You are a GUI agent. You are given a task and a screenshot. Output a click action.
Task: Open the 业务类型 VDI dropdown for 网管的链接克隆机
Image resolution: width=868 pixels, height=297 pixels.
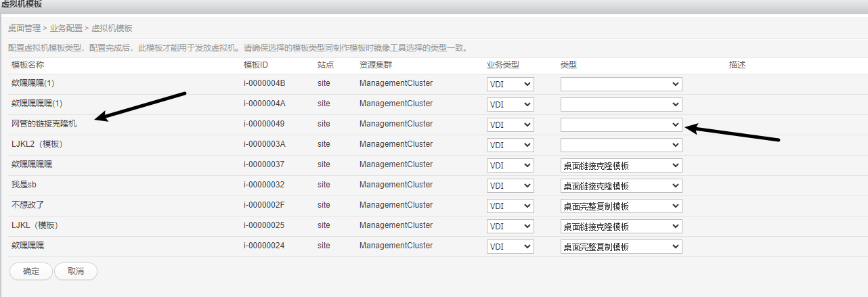coord(510,124)
